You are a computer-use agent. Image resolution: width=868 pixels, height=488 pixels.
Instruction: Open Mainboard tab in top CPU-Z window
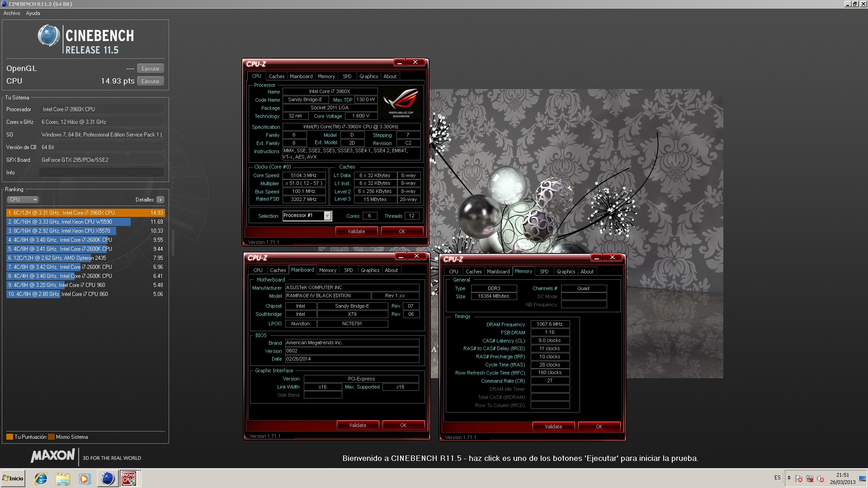[301, 76]
